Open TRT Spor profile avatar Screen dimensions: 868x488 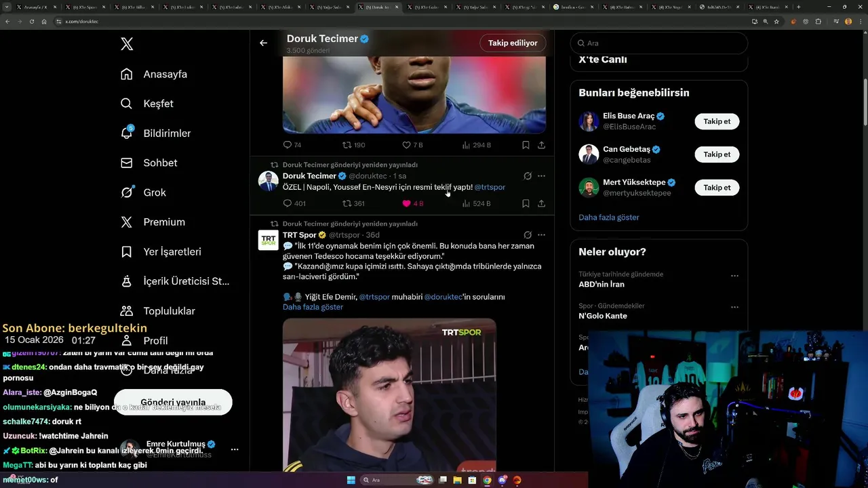click(269, 240)
